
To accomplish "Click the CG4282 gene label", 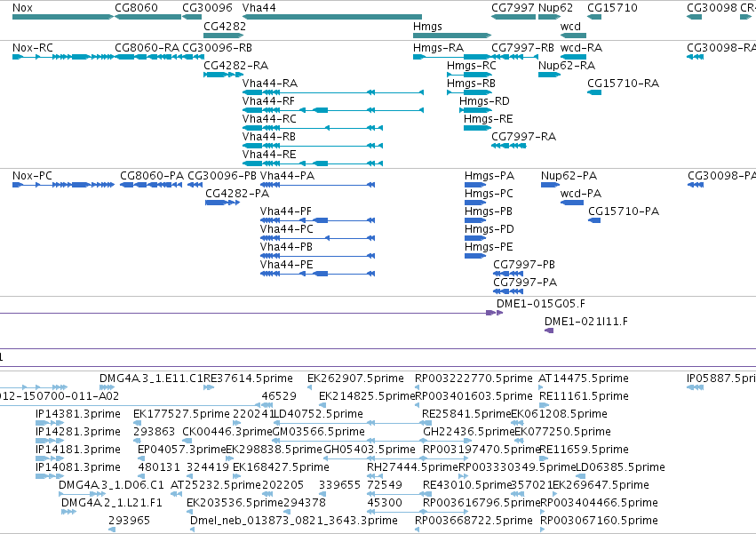I will pyautogui.click(x=225, y=26).
